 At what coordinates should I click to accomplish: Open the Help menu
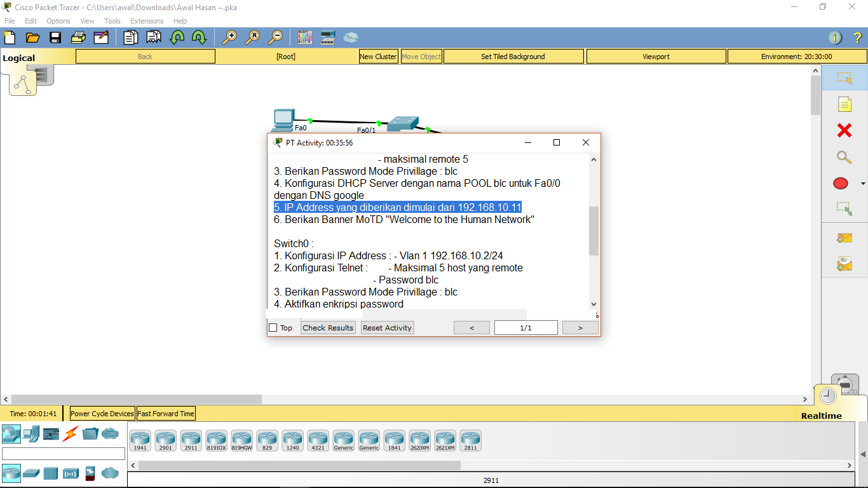[180, 21]
